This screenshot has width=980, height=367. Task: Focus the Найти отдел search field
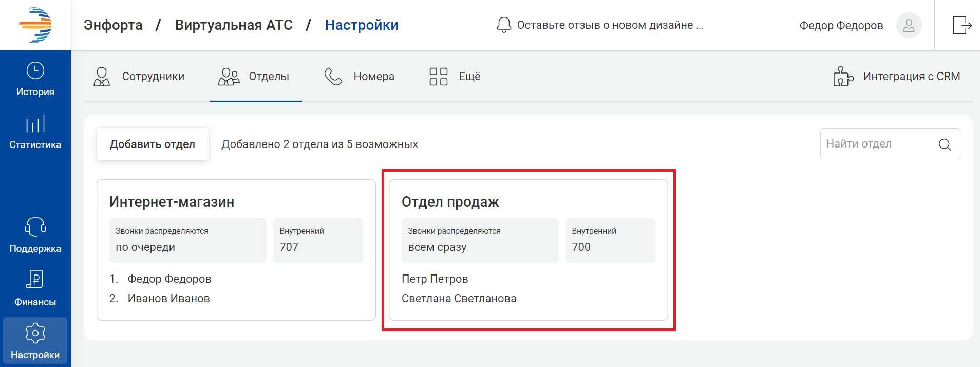pos(890,144)
